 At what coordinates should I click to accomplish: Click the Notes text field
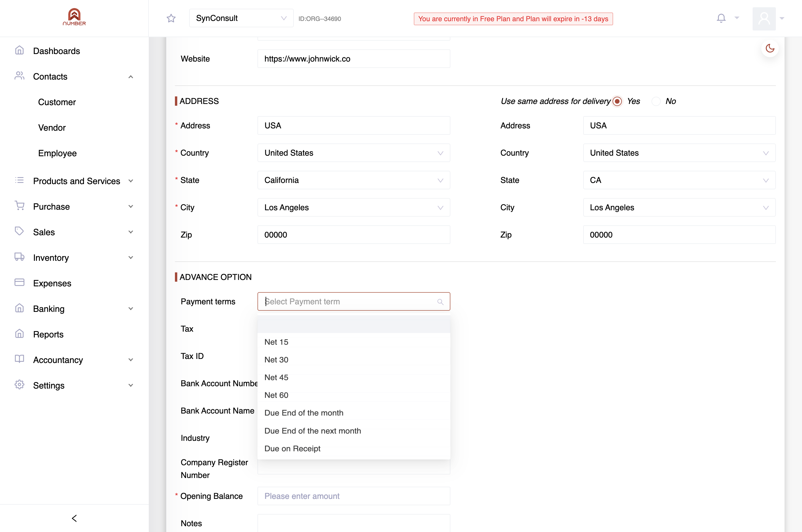pos(354,523)
